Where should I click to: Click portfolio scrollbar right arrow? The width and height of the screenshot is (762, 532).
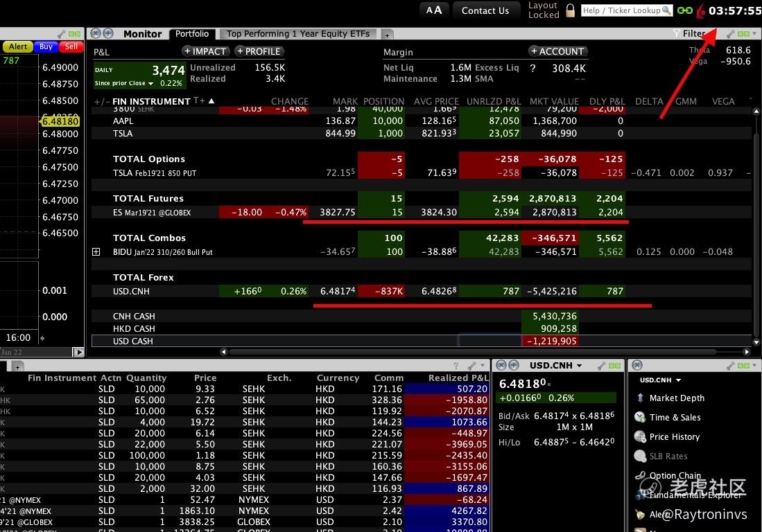(747, 351)
